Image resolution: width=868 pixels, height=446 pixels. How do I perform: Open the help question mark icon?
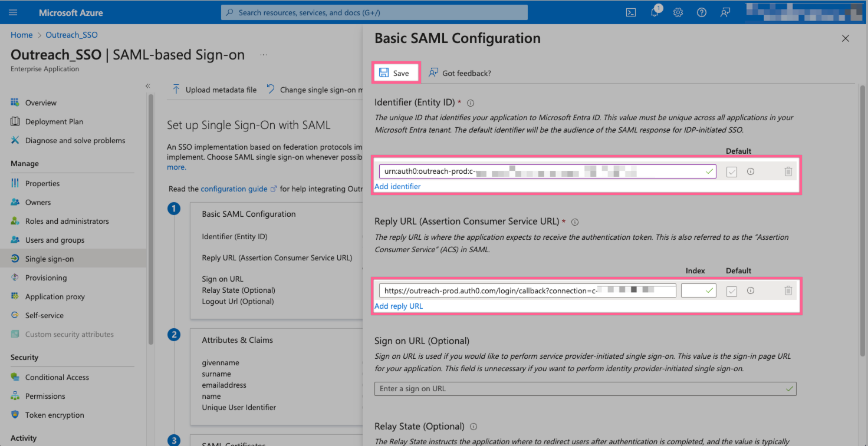[x=702, y=12]
